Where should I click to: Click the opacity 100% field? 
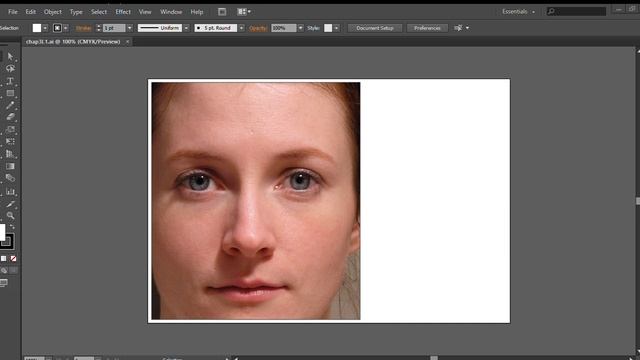click(284, 28)
